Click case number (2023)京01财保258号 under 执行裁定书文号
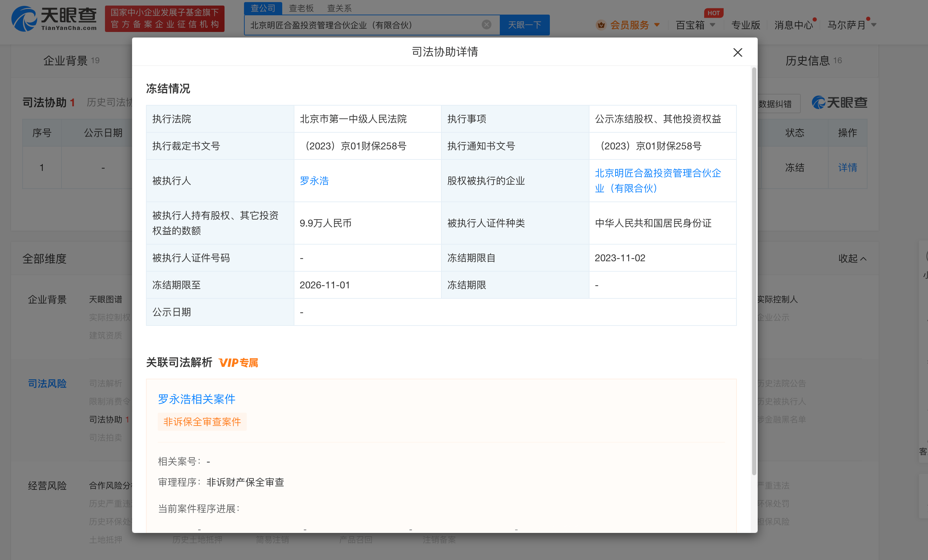Image resolution: width=928 pixels, height=560 pixels. [x=355, y=146]
